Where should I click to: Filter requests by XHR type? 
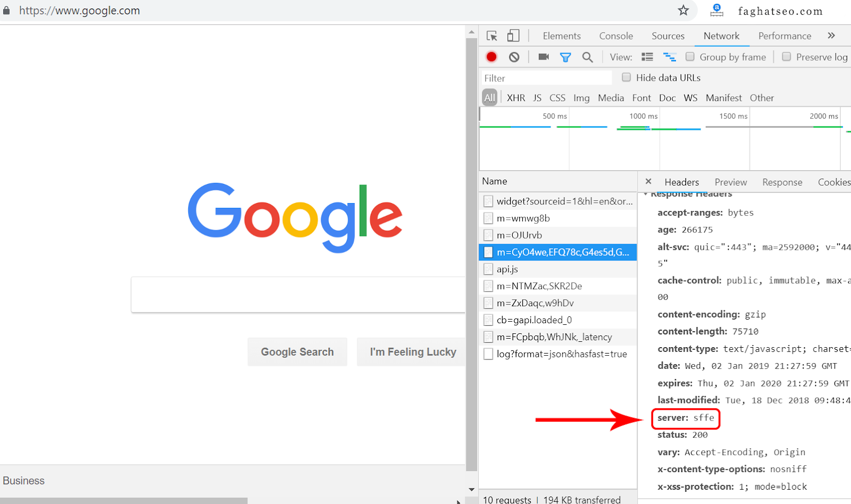516,98
